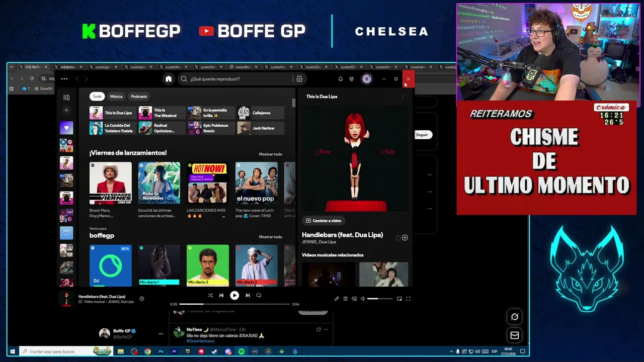Image resolution: width=644 pixels, height=362 pixels.
Task: Open Jack Harlow shortcut tile
Action: [x=260, y=128]
